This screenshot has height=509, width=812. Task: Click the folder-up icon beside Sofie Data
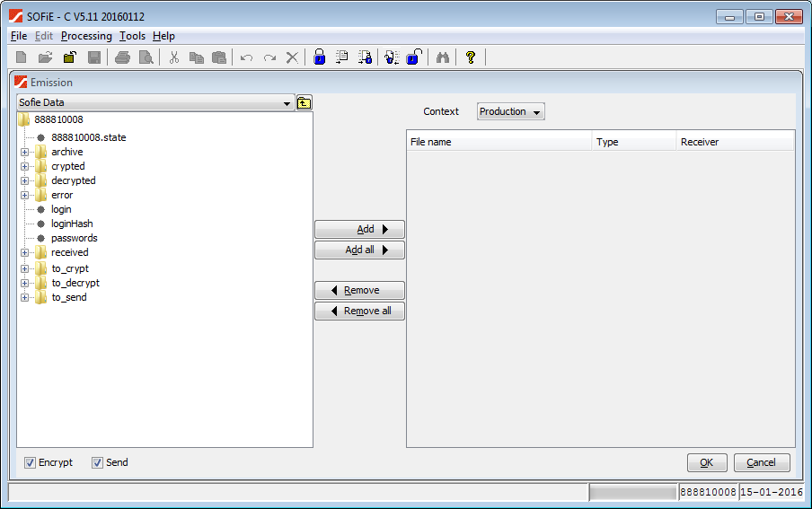click(304, 102)
